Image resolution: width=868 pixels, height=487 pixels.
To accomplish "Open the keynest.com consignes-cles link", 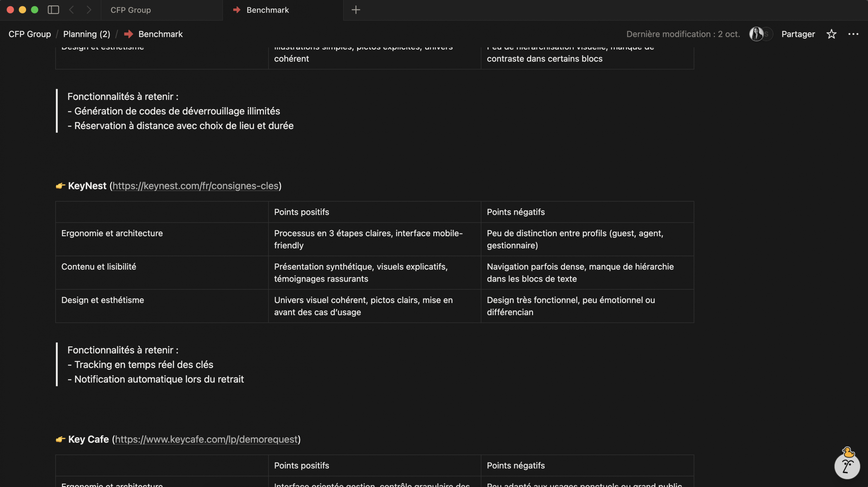I will 195,186.
